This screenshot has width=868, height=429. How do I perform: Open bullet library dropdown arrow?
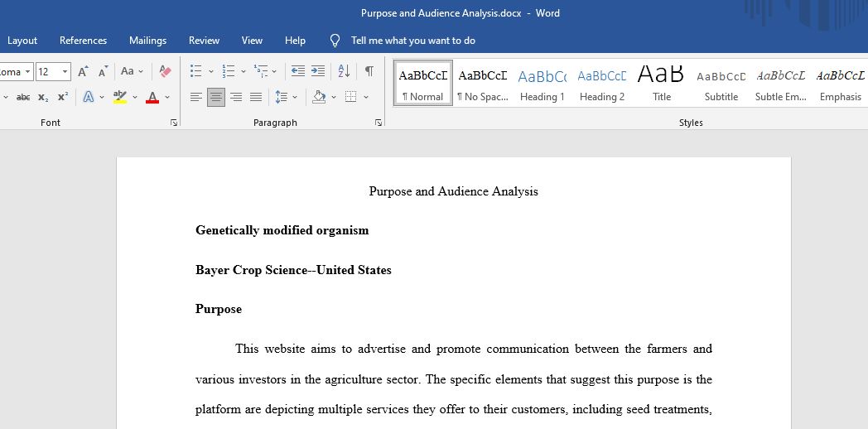pyautogui.click(x=210, y=71)
